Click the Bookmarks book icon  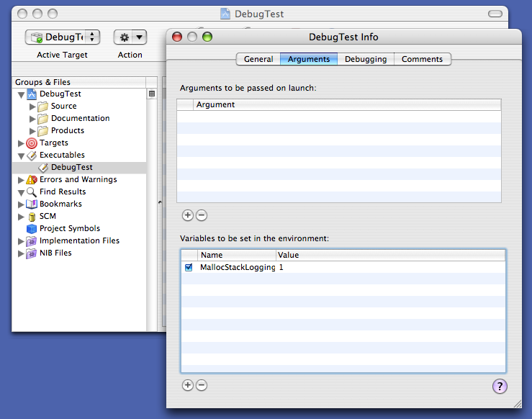click(x=32, y=204)
